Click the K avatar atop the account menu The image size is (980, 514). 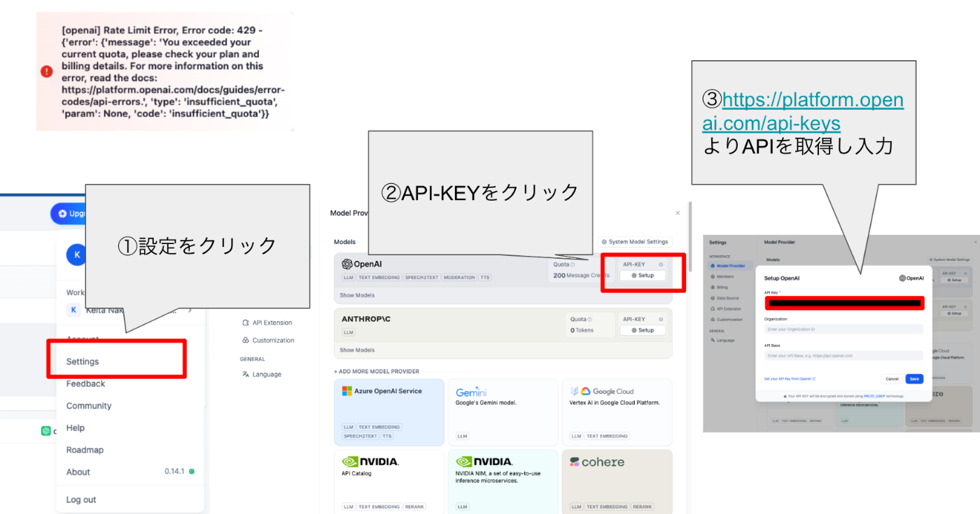pyautogui.click(x=75, y=255)
